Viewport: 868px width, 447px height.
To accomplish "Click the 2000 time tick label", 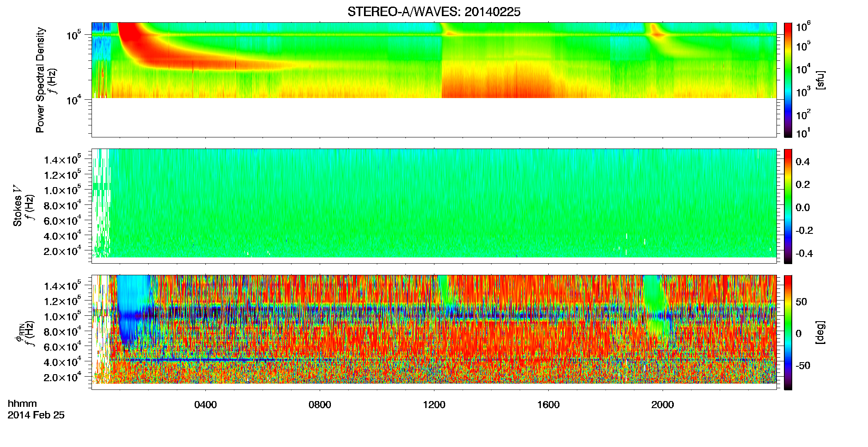I will (x=663, y=404).
